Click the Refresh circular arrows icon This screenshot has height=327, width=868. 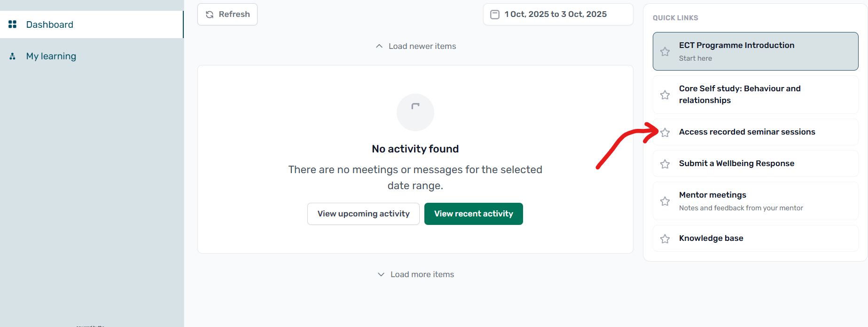210,15
